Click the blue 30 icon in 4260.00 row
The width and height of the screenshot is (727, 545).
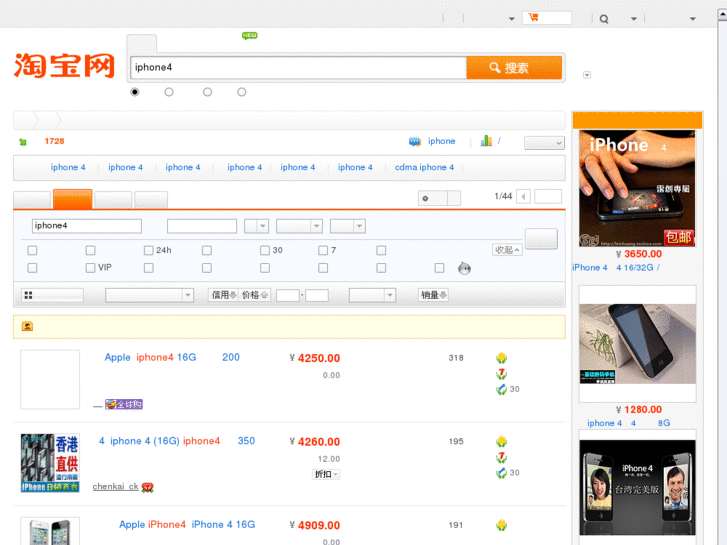click(x=501, y=473)
